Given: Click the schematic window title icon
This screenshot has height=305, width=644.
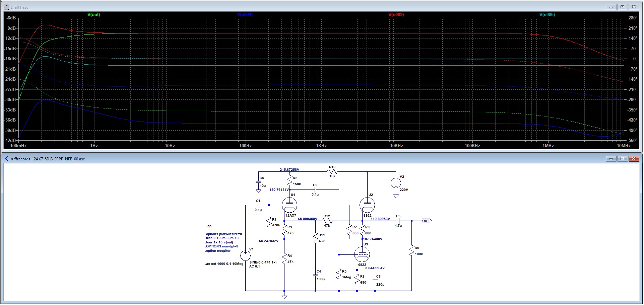Looking at the screenshot, I should pyautogui.click(x=7, y=159).
